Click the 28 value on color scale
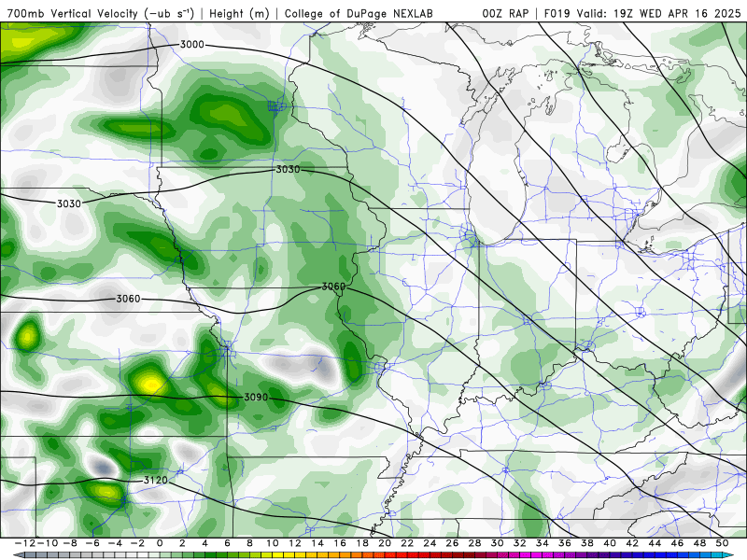This screenshot has height=560, width=747. pos(474,543)
